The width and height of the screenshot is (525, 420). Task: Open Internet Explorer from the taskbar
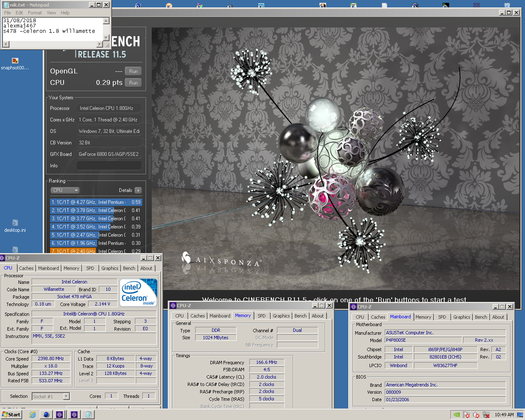(33, 415)
